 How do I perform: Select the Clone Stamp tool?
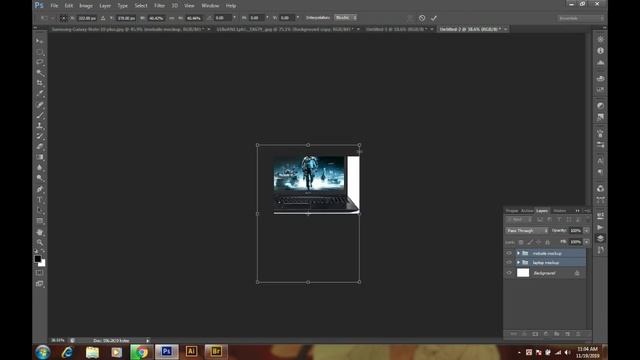point(40,126)
